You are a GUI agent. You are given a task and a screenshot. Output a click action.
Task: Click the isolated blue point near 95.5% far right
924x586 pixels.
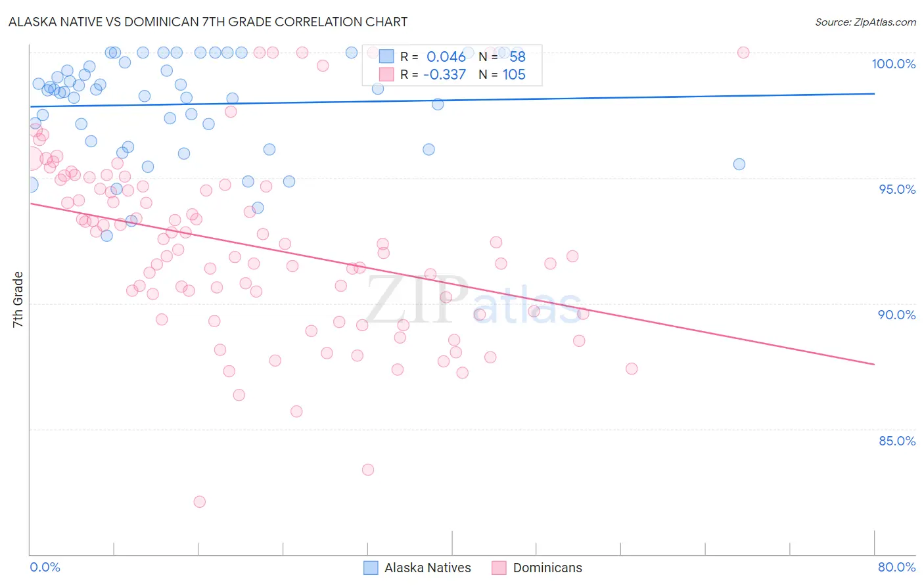click(739, 164)
